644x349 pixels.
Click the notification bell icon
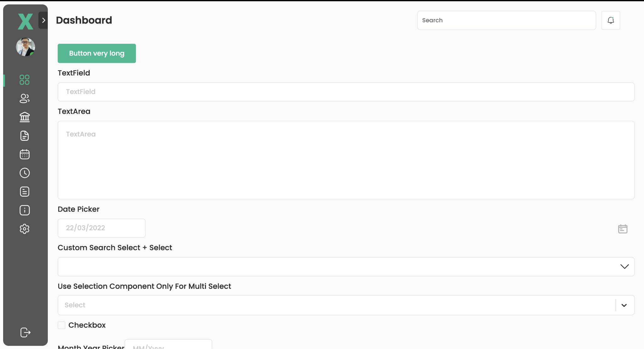[610, 20]
